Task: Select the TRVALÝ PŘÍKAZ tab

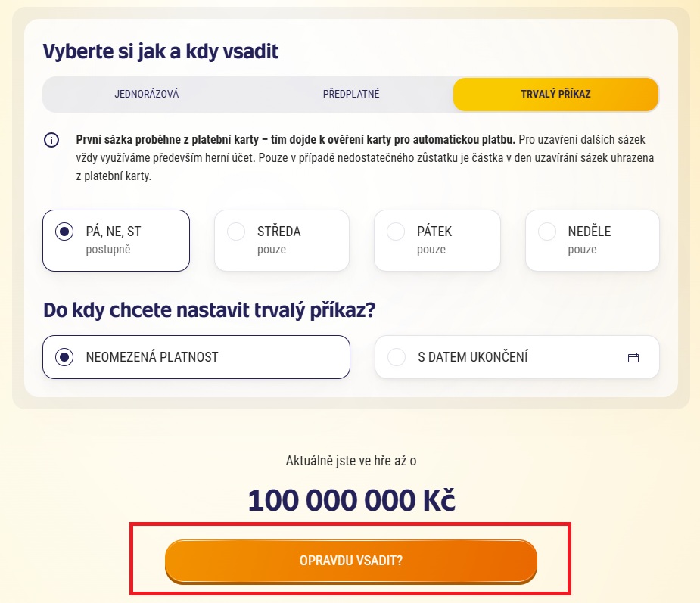Action: pos(555,94)
